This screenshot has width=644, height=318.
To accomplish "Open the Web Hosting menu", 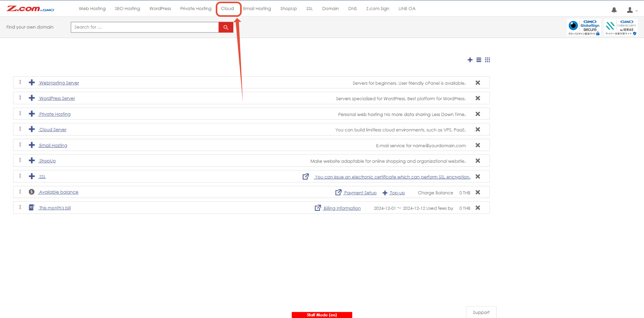I will click(92, 8).
